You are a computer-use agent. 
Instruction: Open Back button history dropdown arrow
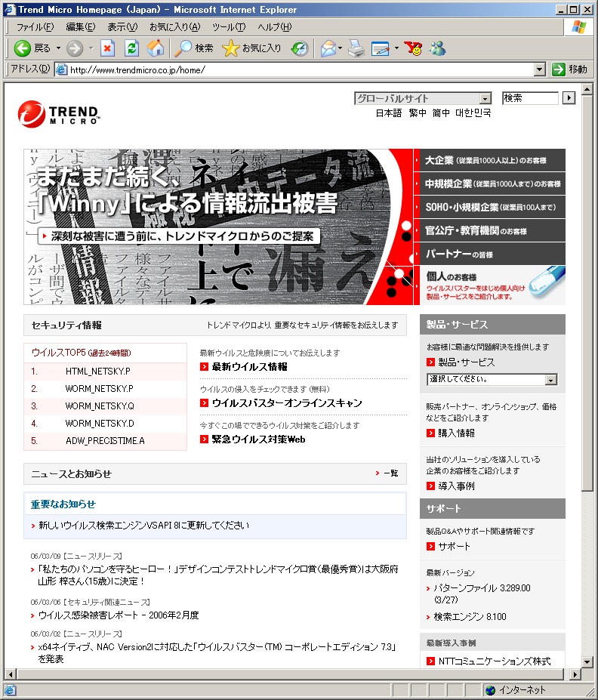coord(58,48)
